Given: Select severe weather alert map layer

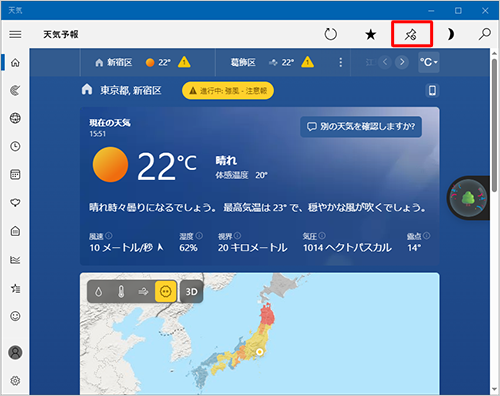Looking at the screenshot, I should click(x=166, y=292).
